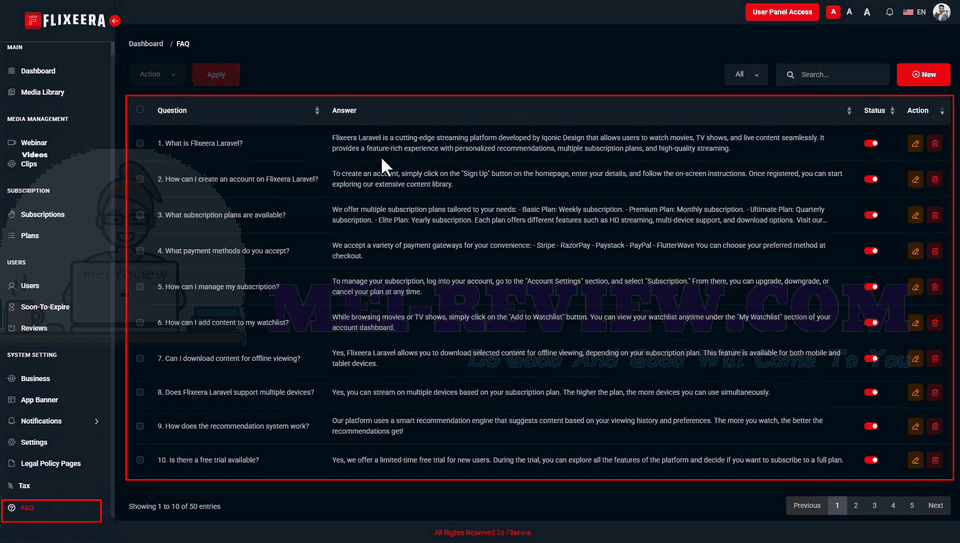Delete the 'How can I create an account' row
This screenshot has width=960, height=543.
935,179
